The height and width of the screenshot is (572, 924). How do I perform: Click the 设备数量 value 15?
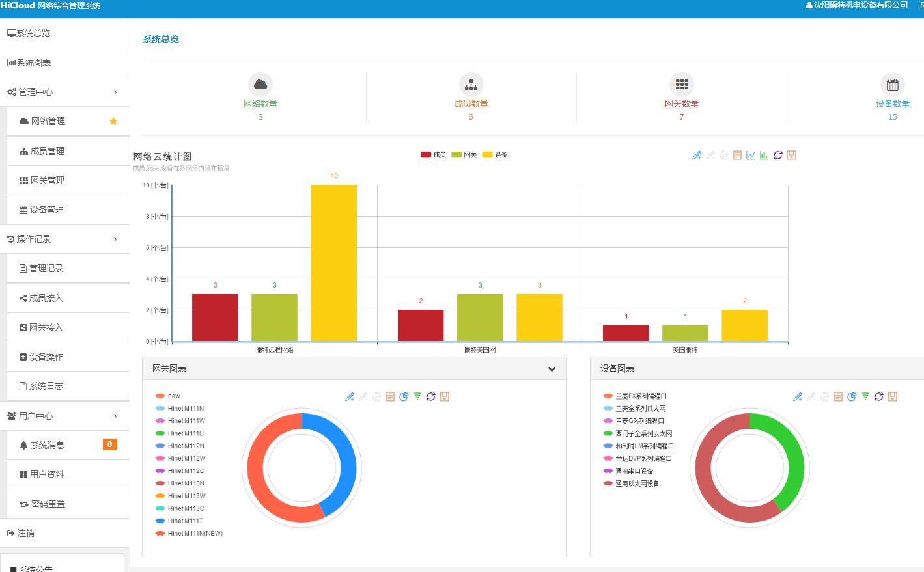(892, 117)
